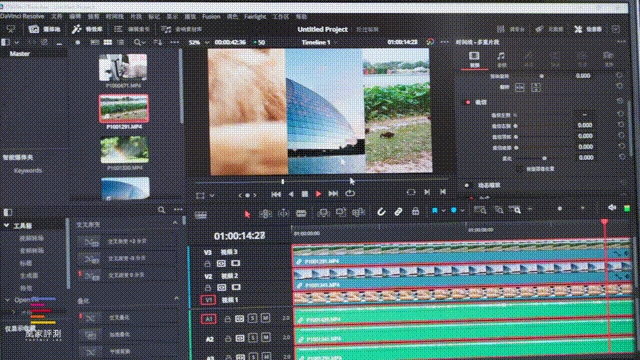Viewport: 640px width, 360px height.
Task: Toggle the Linked Selection chain icon
Action: [398, 211]
